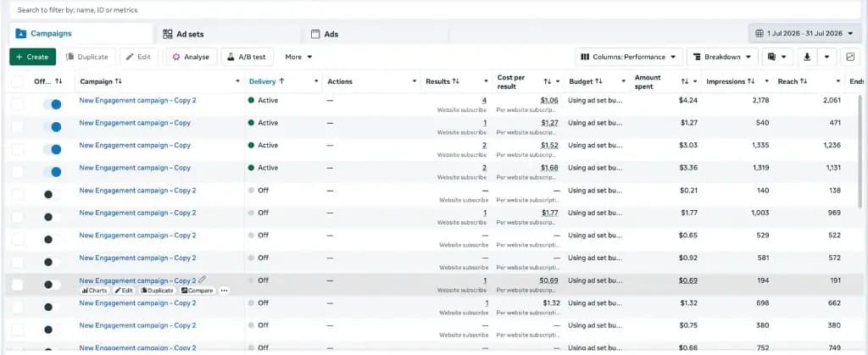Image resolution: width=868 pixels, height=355 pixels.
Task: Open the campaign link with $4.24 spent
Action: coord(137,100)
